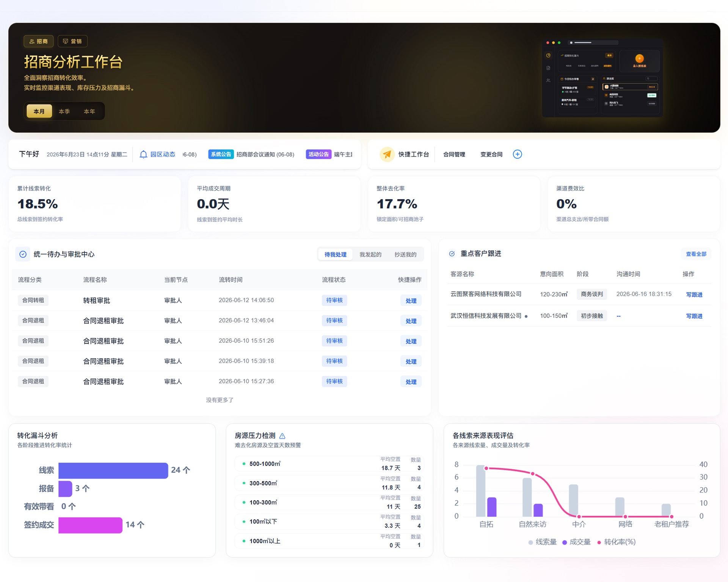
Task: Click the 整体去化率 17.7% card
Action: [x=454, y=204]
